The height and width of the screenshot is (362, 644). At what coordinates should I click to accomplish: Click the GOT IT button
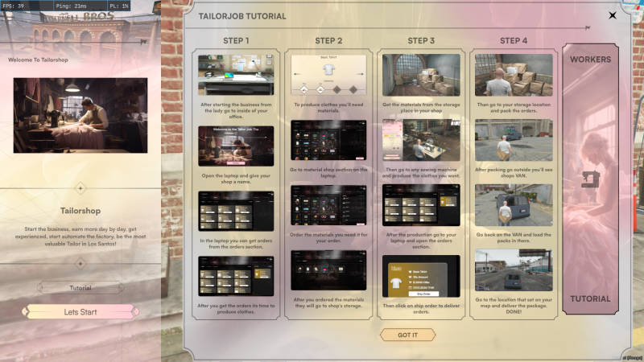407,335
